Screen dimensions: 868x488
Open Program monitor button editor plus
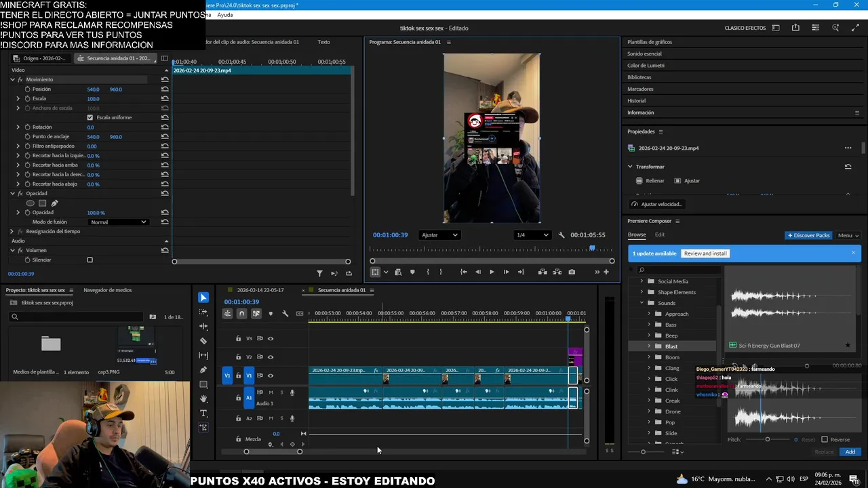pyautogui.click(x=606, y=272)
